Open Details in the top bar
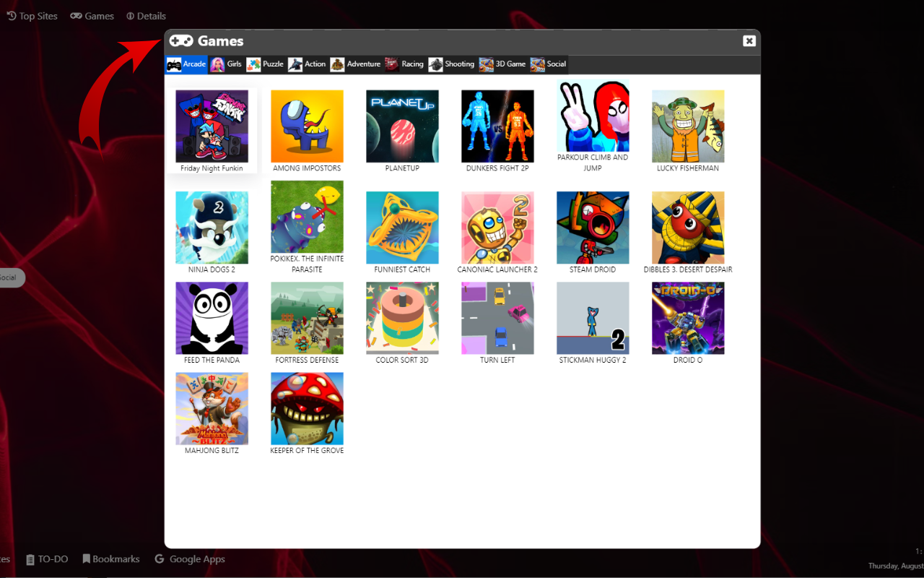This screenshot has width=924, height=578. coord(146,16)
